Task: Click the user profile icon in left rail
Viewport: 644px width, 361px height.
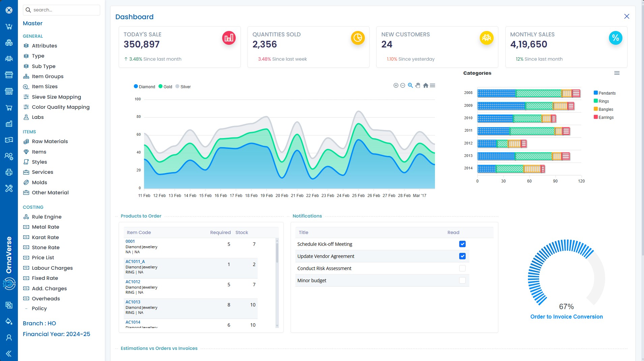Action: click(9, 337)
